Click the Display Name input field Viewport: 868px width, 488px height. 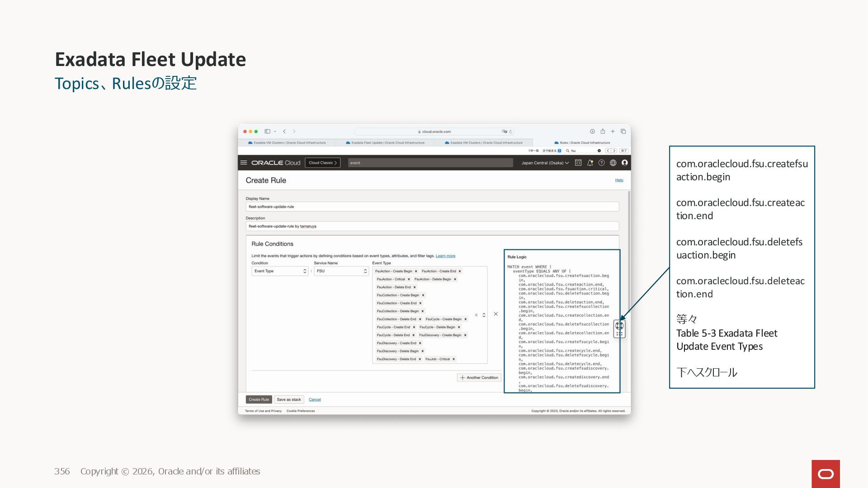(432, 206)
